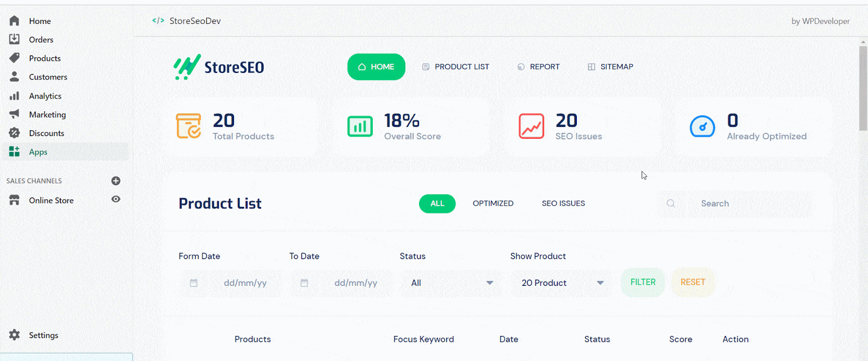Click the Date column header
Screen dimensions: 868x361
coord(509,339)
